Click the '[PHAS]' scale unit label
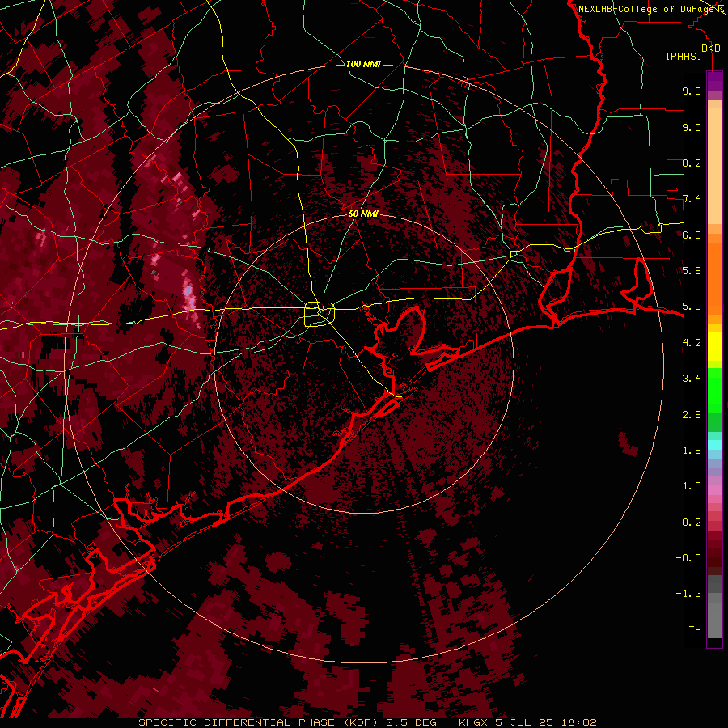728x728 pixels. pyautogui.click(x=684, y=57)
